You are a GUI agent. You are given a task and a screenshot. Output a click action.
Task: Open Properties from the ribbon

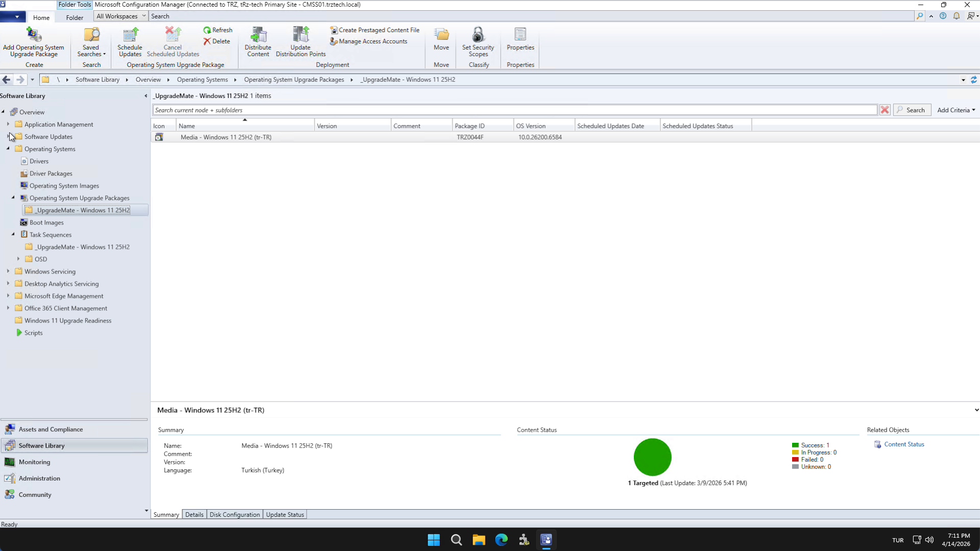(x=521, y=39)
